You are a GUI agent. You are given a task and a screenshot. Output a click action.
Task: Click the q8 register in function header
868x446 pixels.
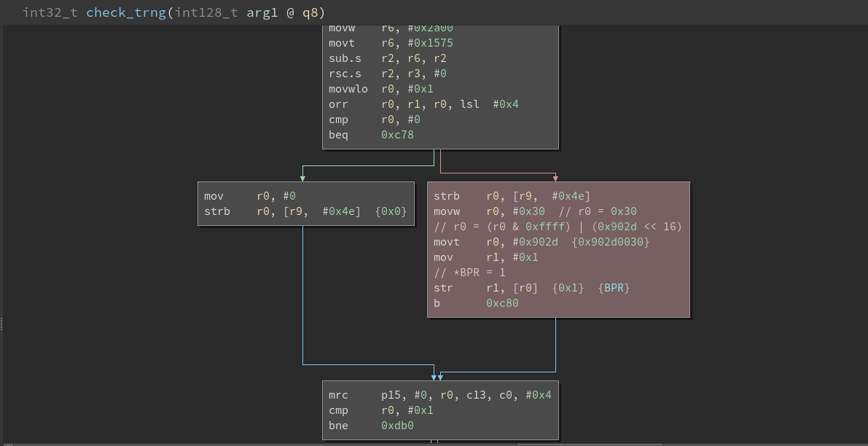pyautogui.click(x=310, y=12)
